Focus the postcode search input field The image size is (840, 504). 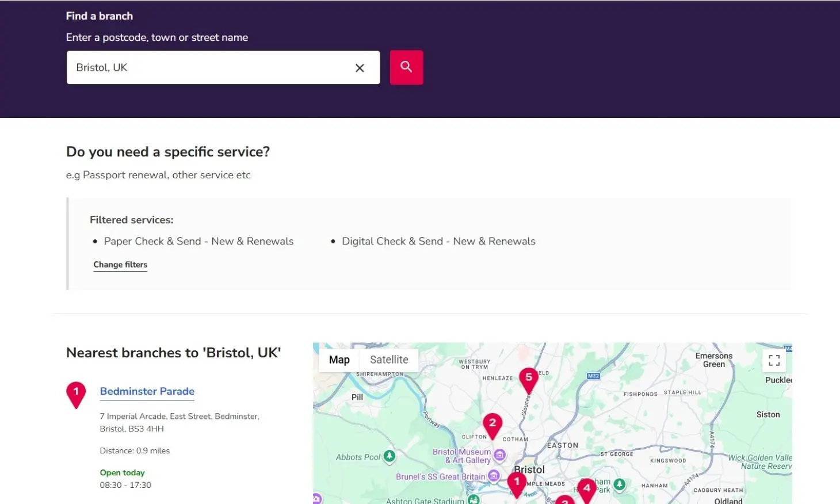[223, 67]
